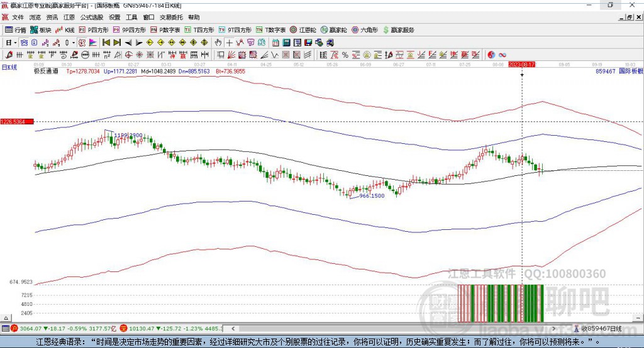Jump to last bar icon

[x=117, y=42]
